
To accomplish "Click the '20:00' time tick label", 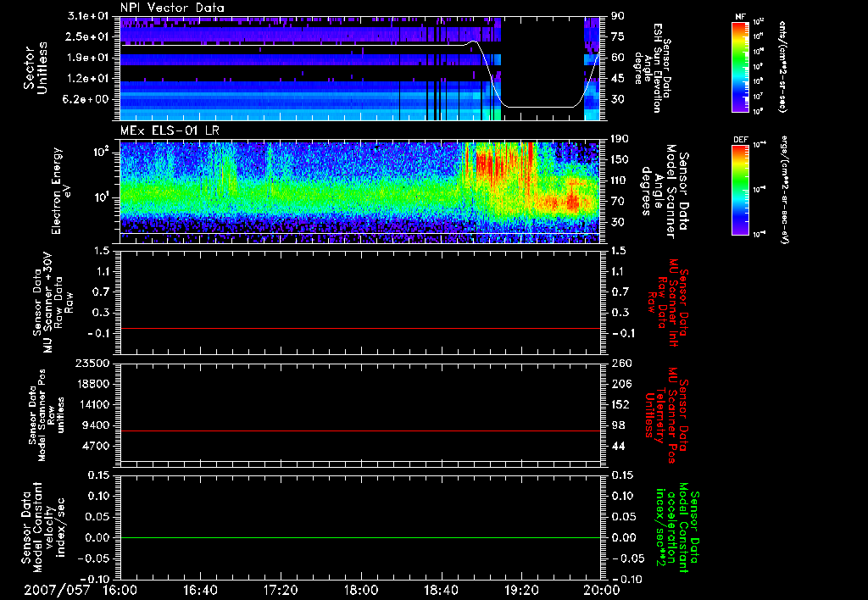I will point(602,590).
